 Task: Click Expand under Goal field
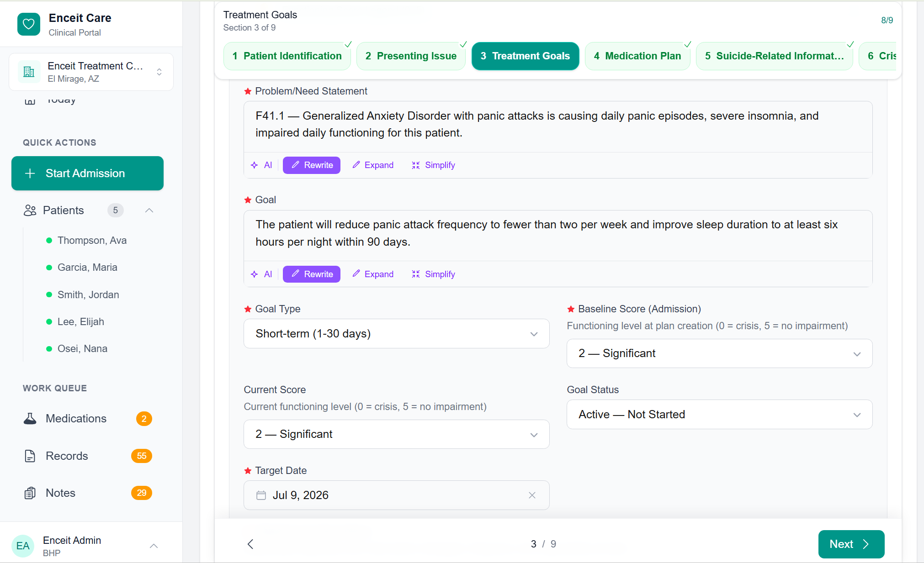373,274
